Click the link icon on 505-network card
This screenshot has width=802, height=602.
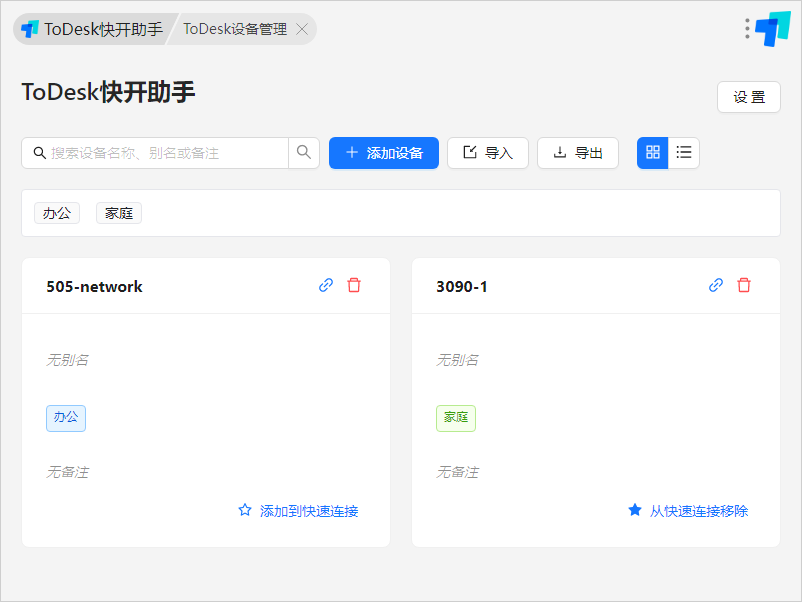[x=326, y=285]
